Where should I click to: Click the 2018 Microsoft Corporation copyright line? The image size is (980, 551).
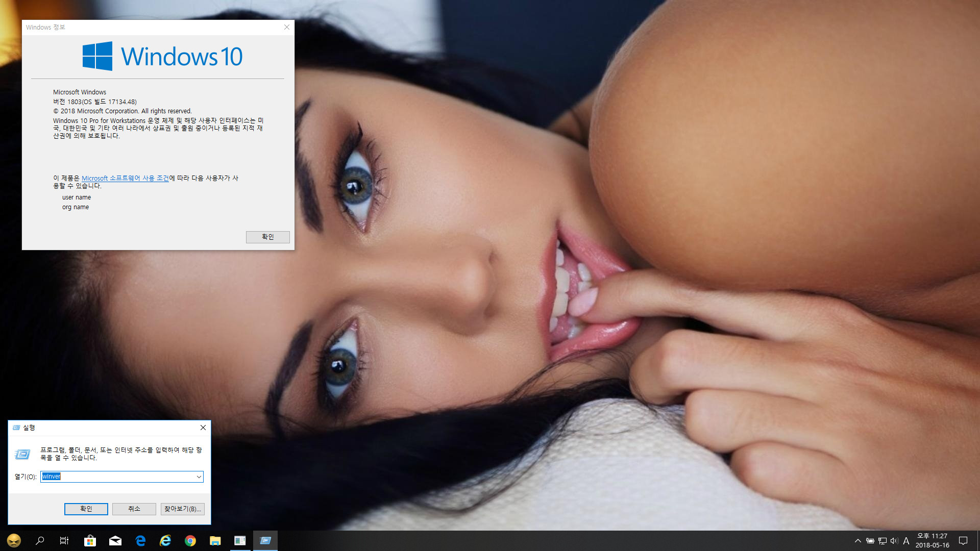122,111
